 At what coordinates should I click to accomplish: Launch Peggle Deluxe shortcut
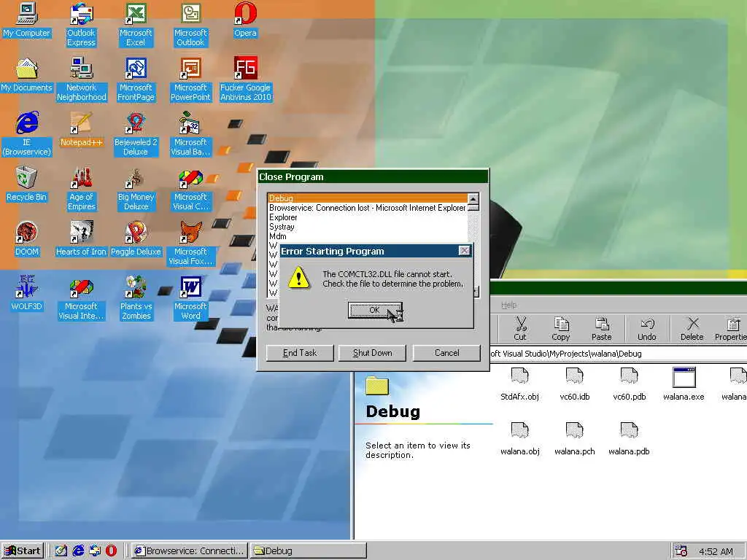pyautogui.click(x=136, y=239)
